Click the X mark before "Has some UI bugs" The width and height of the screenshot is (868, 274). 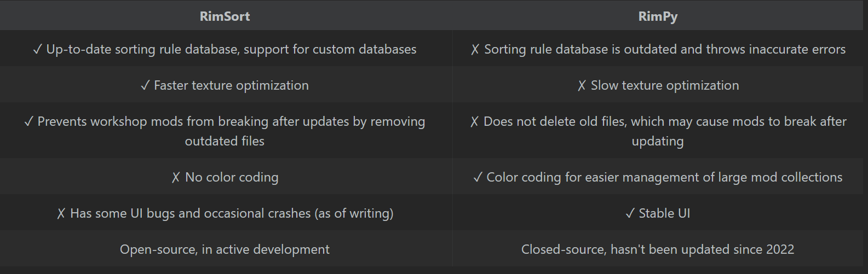coord(61,213)
